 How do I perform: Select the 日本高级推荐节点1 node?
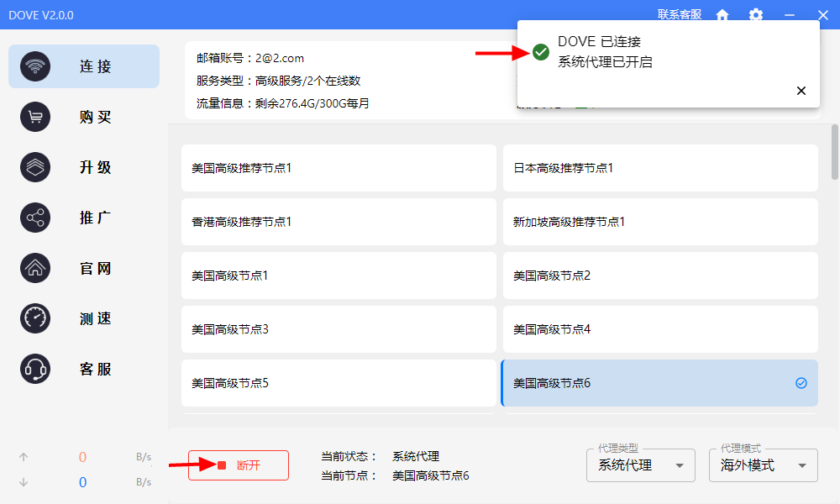pyautogui.click(x=659, y=168)
